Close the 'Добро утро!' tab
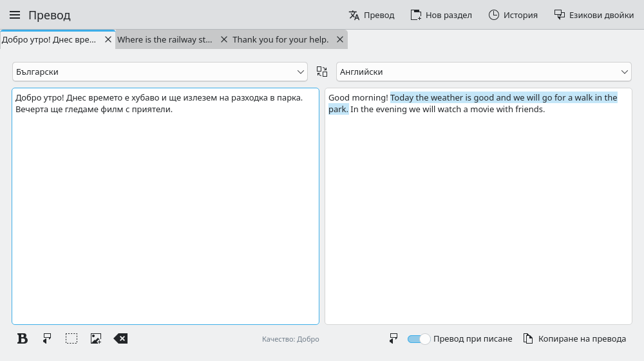Viewport: 644px width, 361px height. (x=108, y=39)
